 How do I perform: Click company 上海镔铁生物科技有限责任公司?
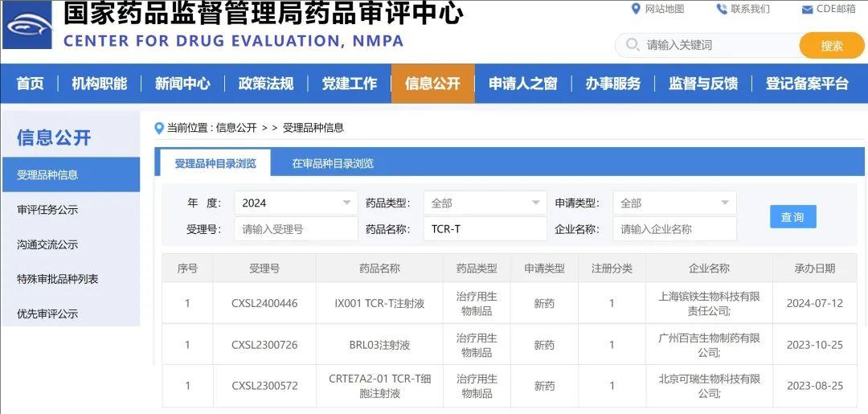(709, 303)
